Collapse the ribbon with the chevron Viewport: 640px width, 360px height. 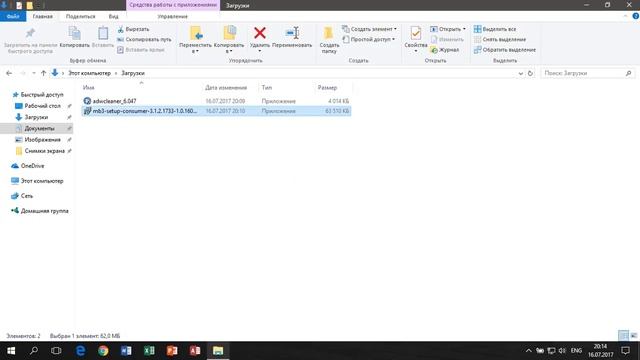(625, 16)
